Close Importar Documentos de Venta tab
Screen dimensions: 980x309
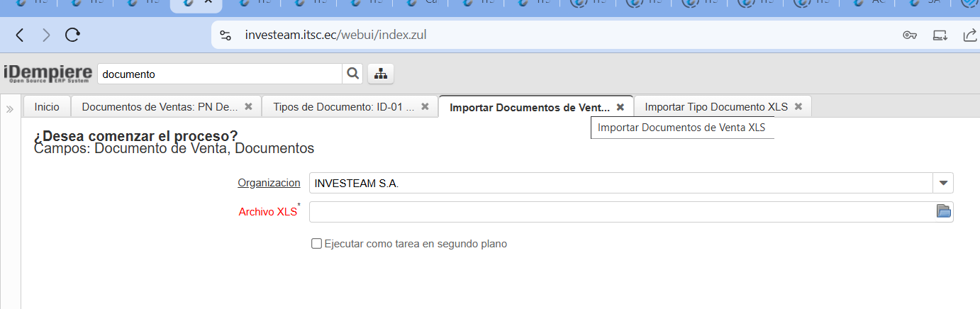pos(620,107)
